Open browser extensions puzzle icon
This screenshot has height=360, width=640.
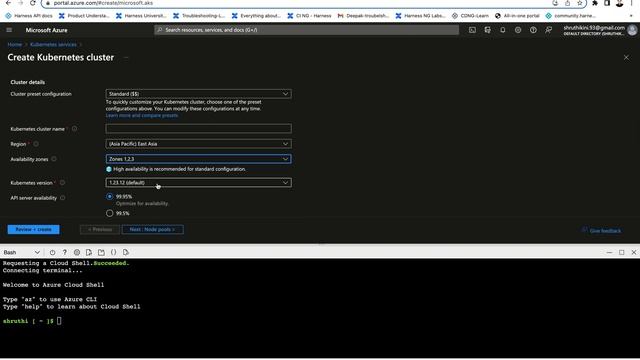(595, 3)
